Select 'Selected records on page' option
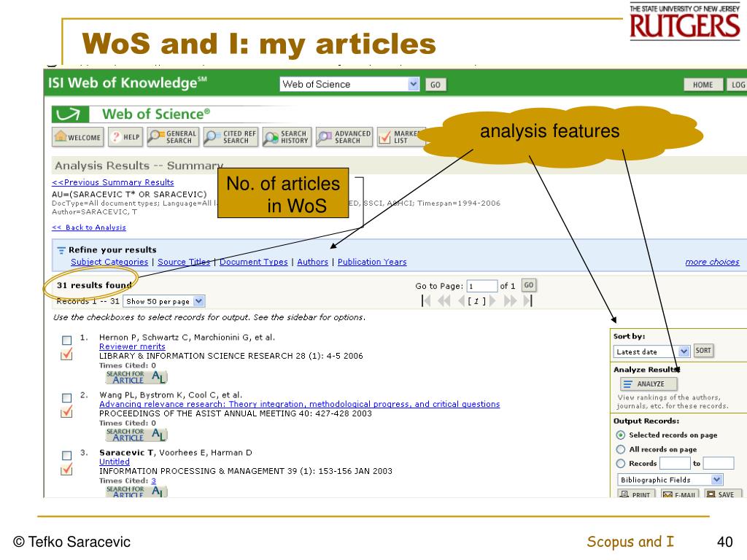 coord(620,435)
